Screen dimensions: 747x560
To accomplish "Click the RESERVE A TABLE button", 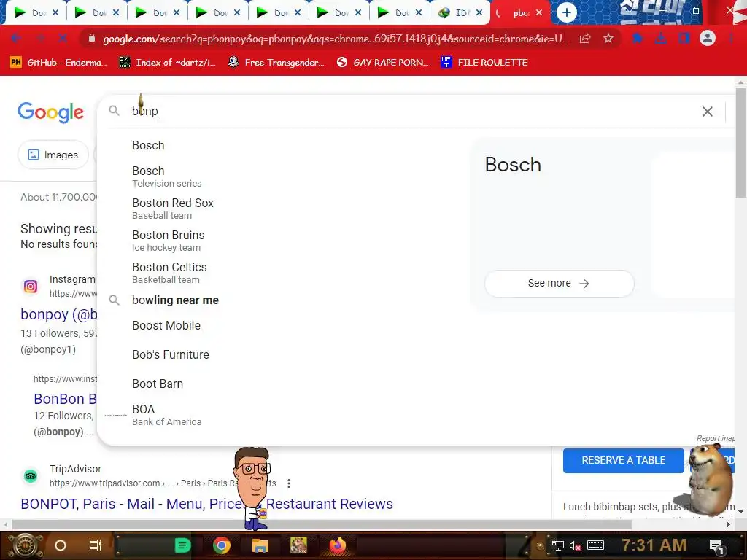I will click(x=623, y=461).
